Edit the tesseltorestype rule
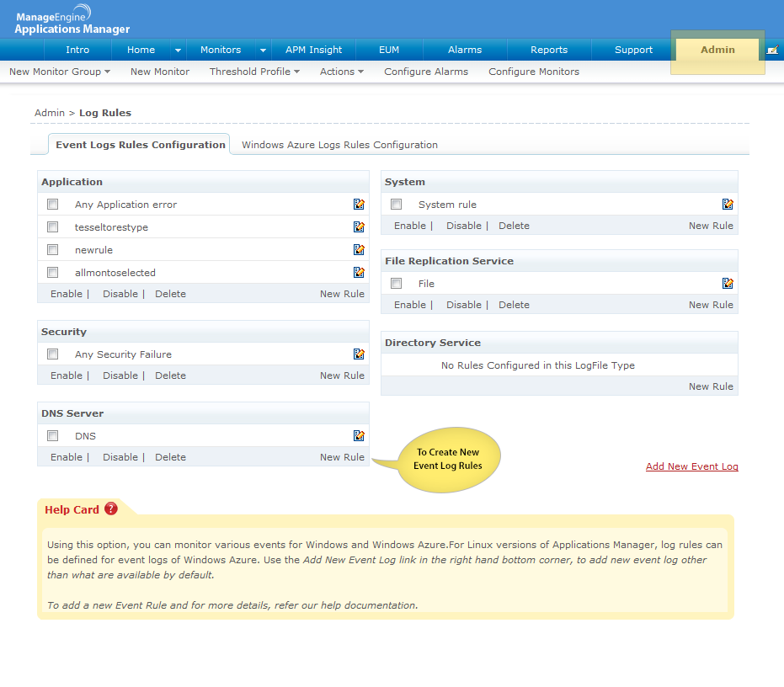The height and width of the screenshot is (687, 784). point(359,226)
